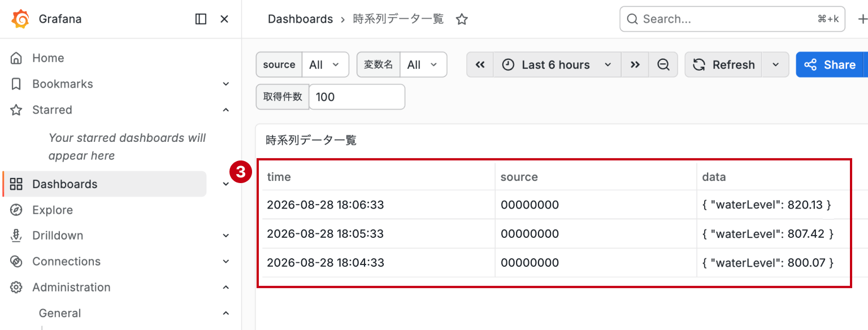
Task: Collapse the Administration section chevron
Action: click(x=226, y=288)
